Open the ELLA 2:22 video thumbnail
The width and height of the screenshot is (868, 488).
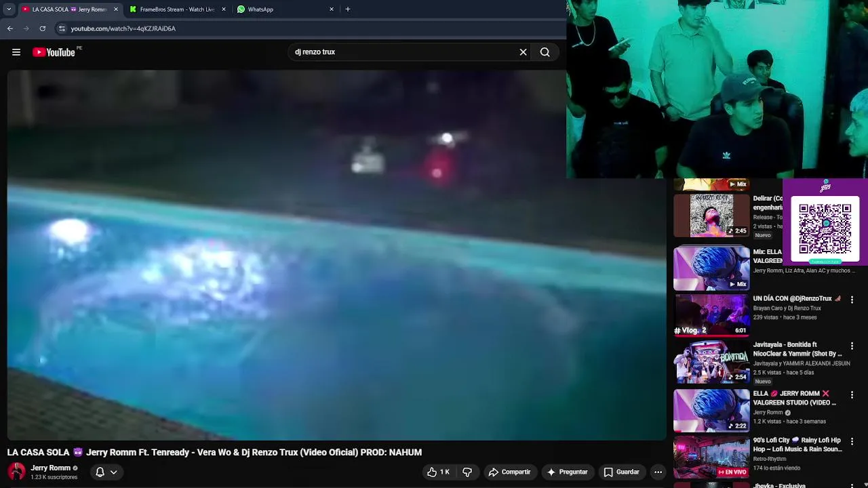pos(711,411)
